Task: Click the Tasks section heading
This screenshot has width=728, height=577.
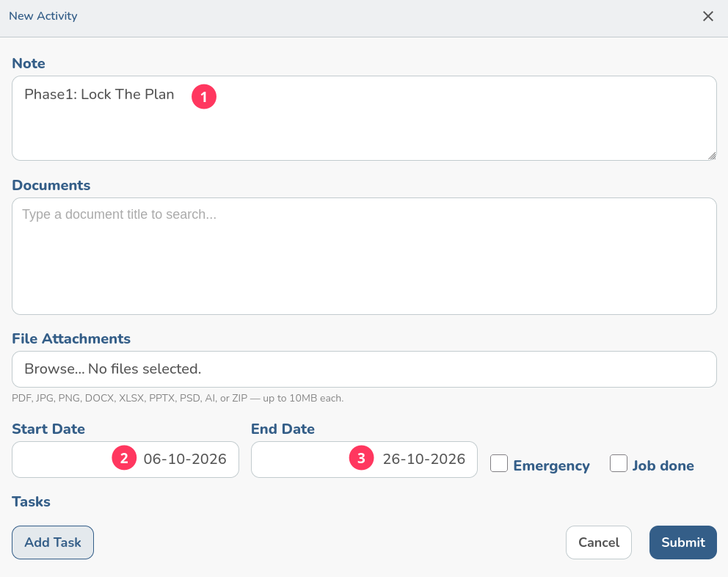Action: (x=31, y=501)
